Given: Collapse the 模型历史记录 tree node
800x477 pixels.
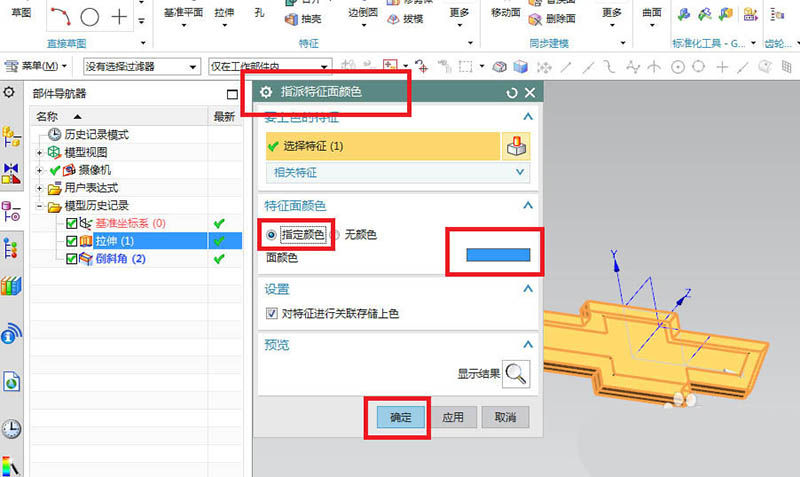Looking at the screenshot, I should pos(39,206).
